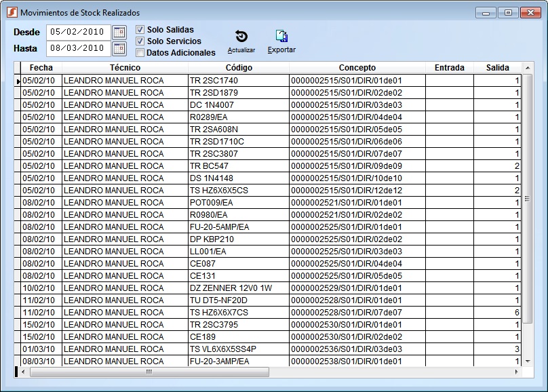Screen dimensions: 548x392
Task: Open calendar picker for Hasta date
Action: (x=119, y=48)
